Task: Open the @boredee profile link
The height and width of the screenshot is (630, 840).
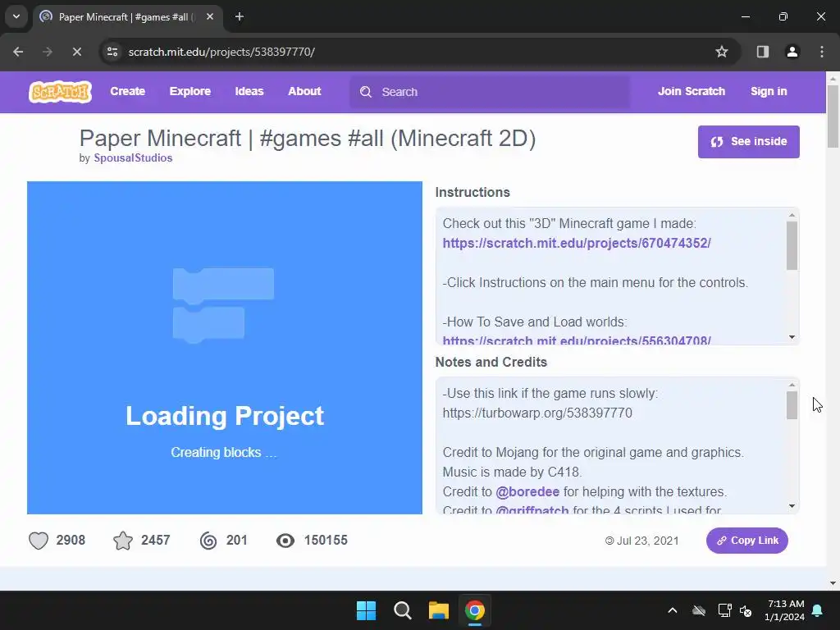Action: (x=527, y=492)
